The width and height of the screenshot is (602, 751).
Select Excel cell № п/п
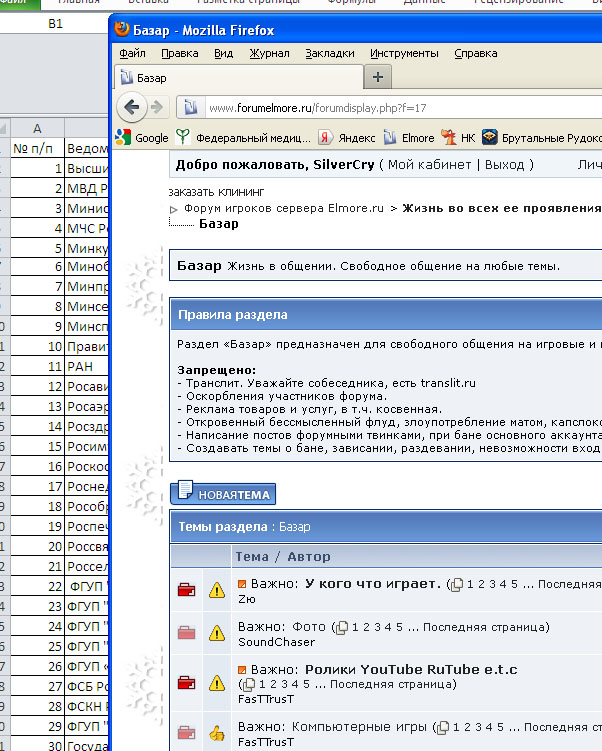pos(37,148)
